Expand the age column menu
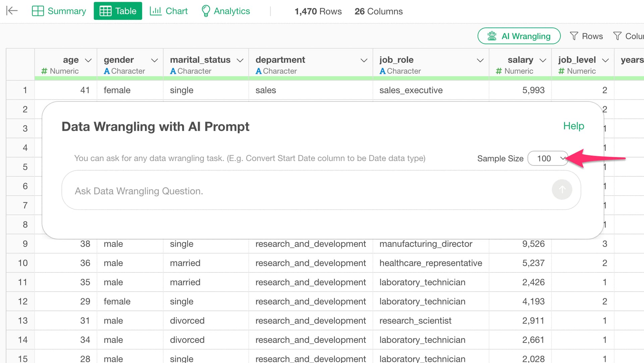The width and height of the screenshot is (644, 363). 88,60
